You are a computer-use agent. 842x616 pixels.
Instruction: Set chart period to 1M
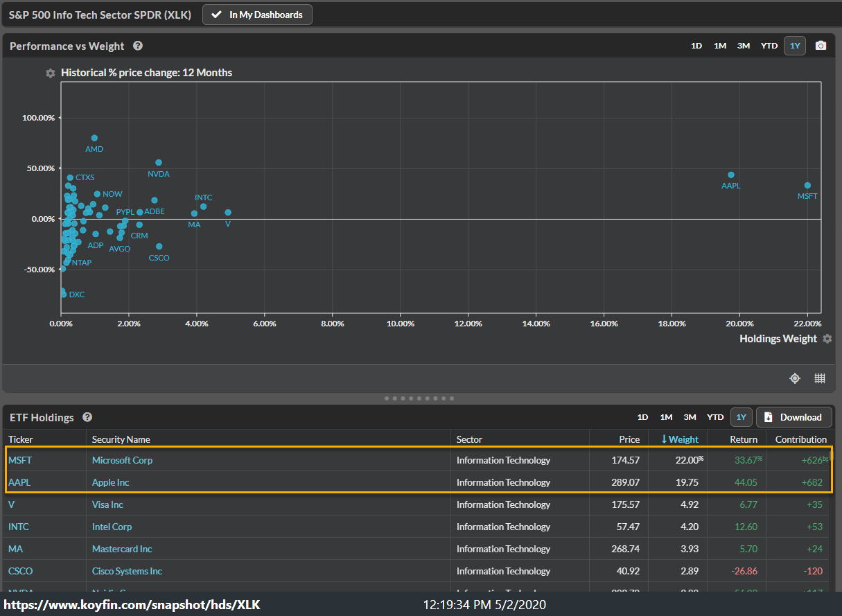pyautogui.click(x=720, y=46)
